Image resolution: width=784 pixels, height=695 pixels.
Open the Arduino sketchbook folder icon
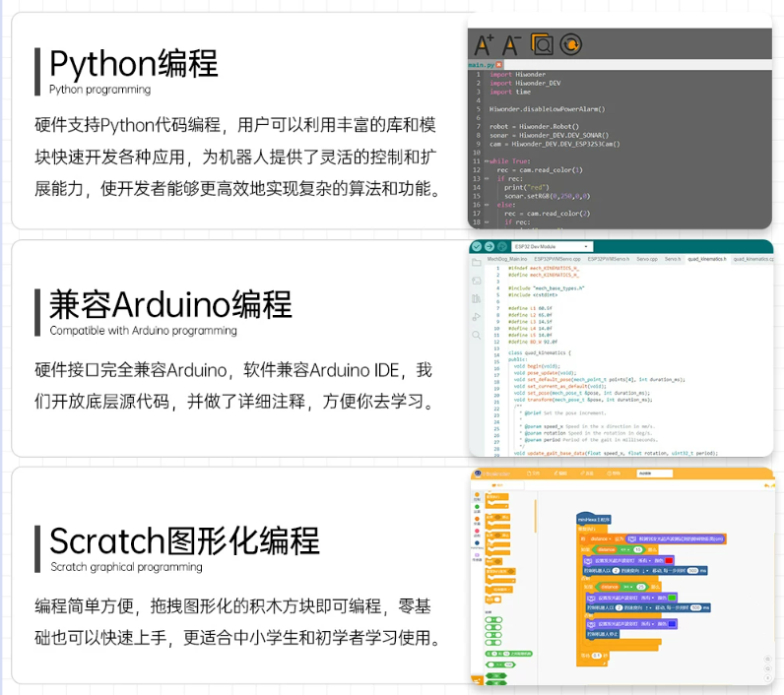pyautogui.click(x=476, y=263)
